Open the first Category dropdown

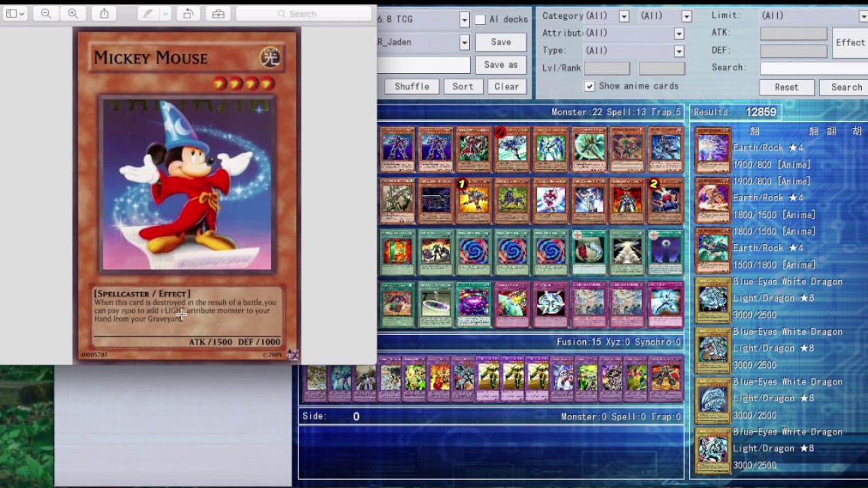(624, 16)
